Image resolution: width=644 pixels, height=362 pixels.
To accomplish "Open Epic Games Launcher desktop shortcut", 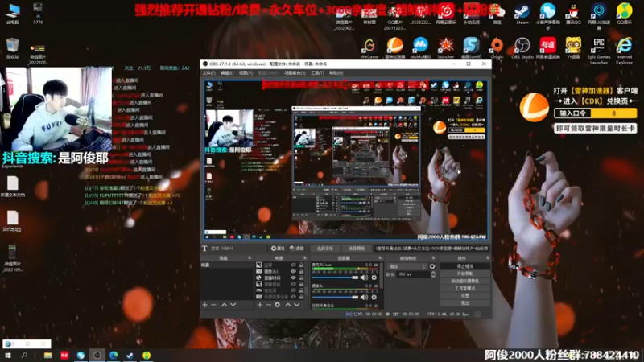I will coord(599,50).
